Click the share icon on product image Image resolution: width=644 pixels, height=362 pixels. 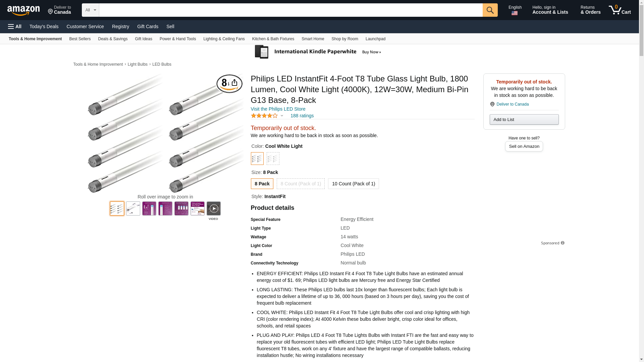coord(234,83)
